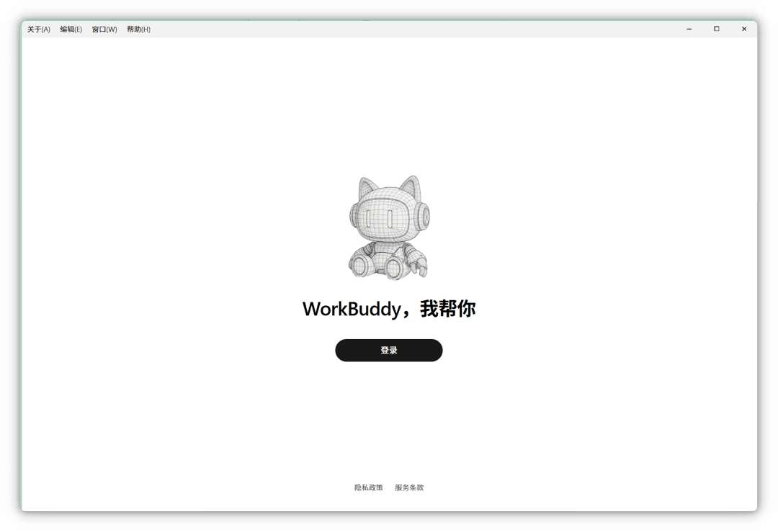Close the WorkBuddy window
Screen dimensions: 778x532
(743, 29)
